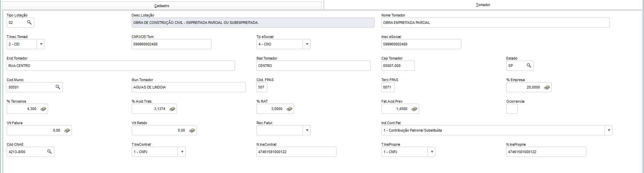The width and height of the screenshot is (644, 173).
Task: Click Bair.Tomador field with CENTRO
Action: pos(313,66)
